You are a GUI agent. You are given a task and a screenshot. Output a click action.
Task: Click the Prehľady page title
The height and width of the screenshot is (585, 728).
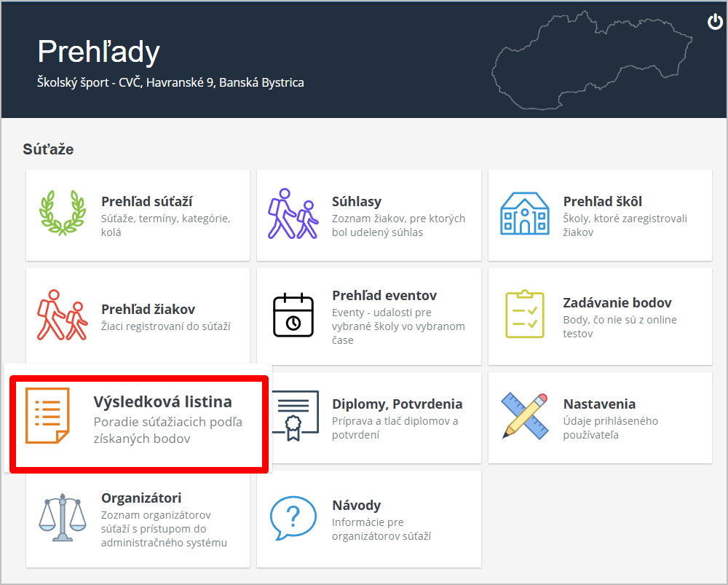tap(98, 52)
